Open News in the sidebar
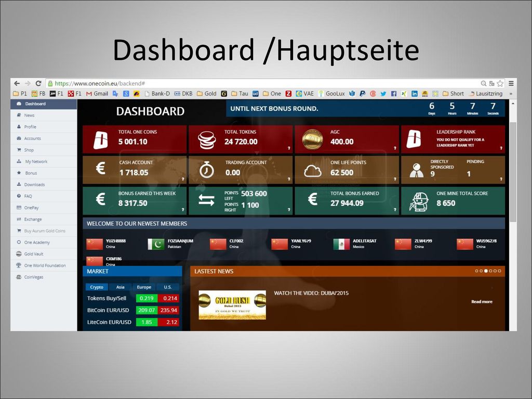Screen dimensions: 532x399 coord(44,115)
